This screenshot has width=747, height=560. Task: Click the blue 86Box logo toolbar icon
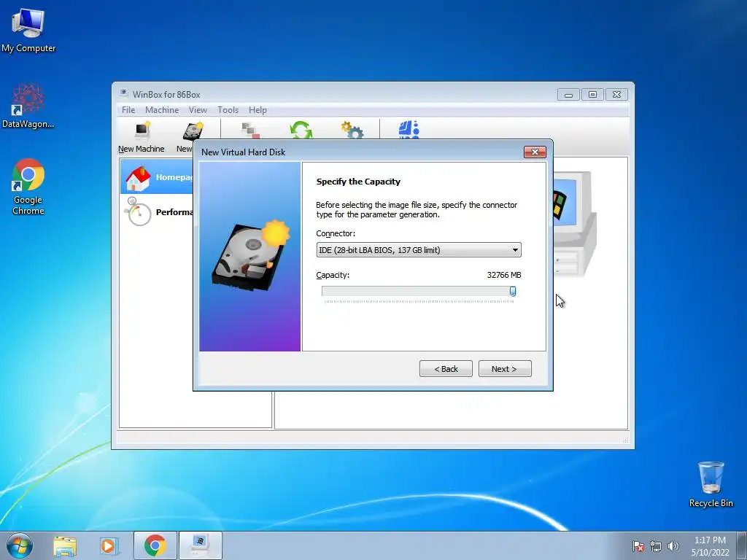pyautogui.click(x=409, y=130)
